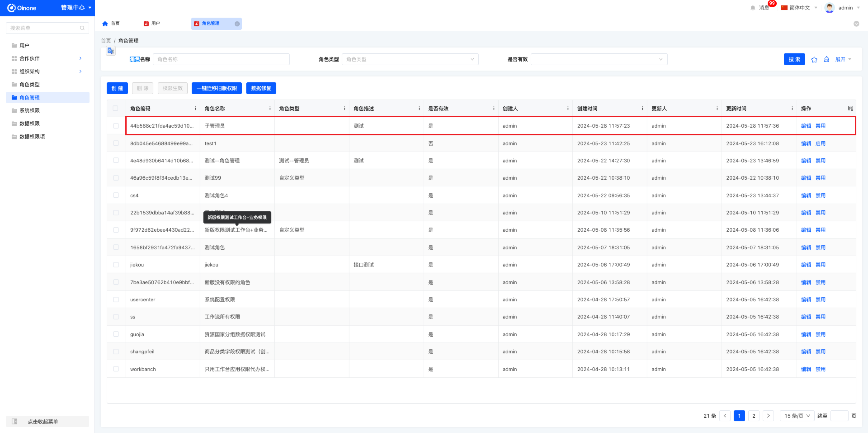868x433 pixels.
Task: Click the tab list dropdown circle icon
Action: 856,24
